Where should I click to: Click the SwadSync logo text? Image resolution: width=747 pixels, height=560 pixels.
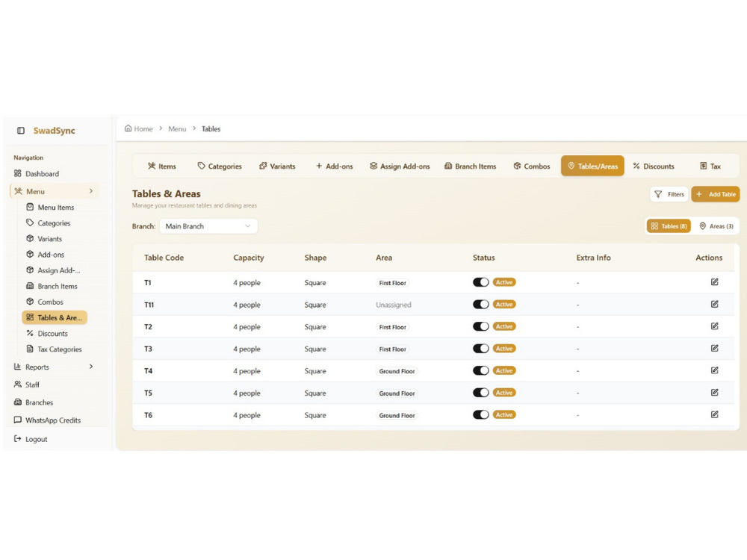pyautogui.click(x=55, y=131)
